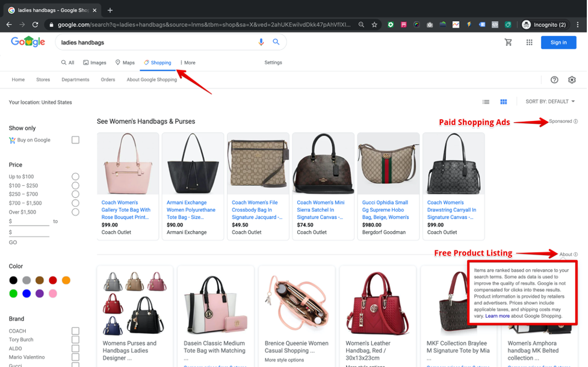Select the Shopping tab
Image resolution: width=588 pixels, height=367 pixels.
pyautogui.click(x=158, y=63)
